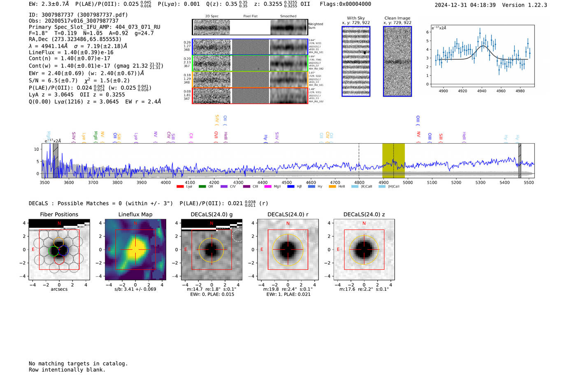
Task: Click the Obs: 20200517v016_3007987737 text
Action: click(x=74, y=21)
